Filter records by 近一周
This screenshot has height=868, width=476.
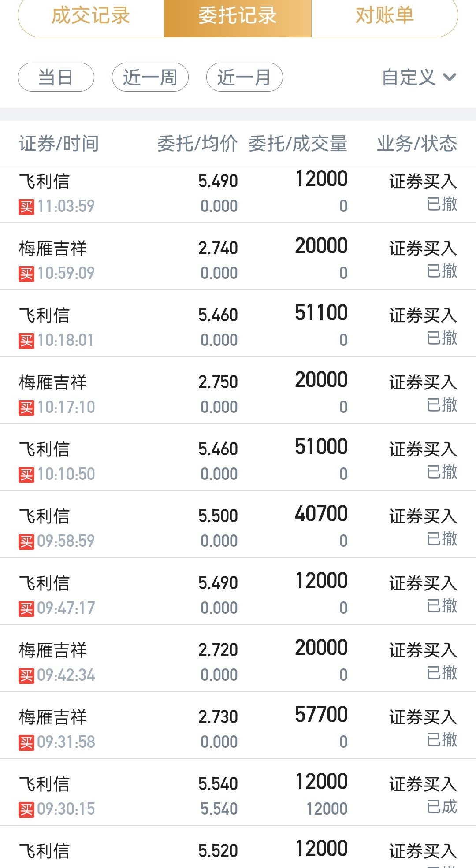[x=150, y=77]
